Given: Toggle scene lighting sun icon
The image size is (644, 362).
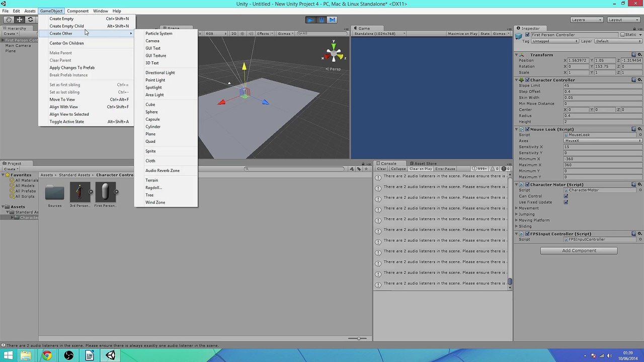Looking at the screenshot, I should click(x=243, y=34).
